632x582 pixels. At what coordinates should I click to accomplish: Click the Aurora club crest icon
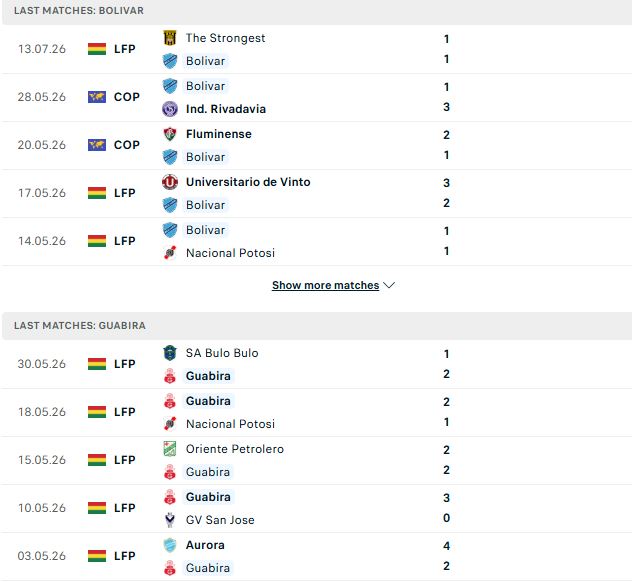coord(170,545)
